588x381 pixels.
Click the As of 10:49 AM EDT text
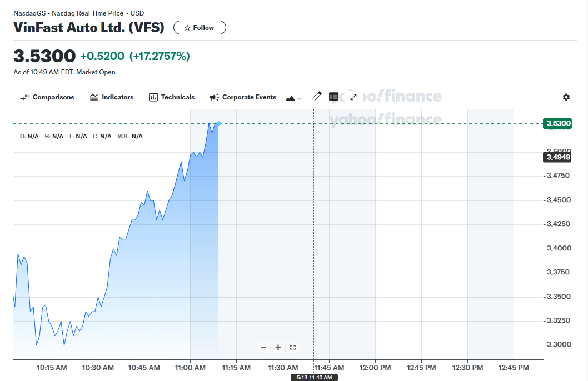click(65, 72)
